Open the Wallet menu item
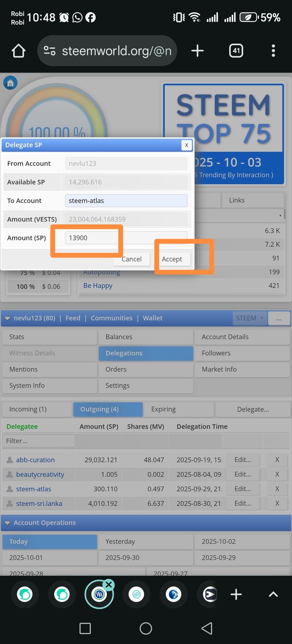 click(x=153, y=318)
